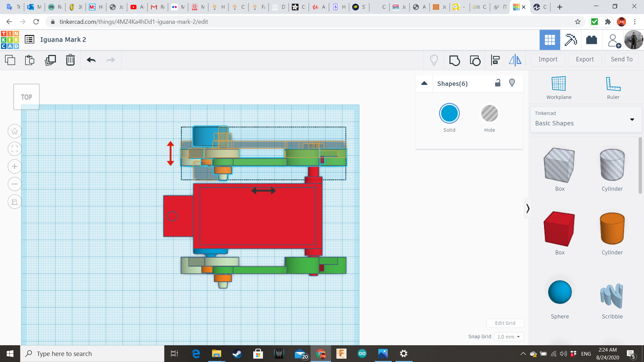Toggle shape visibility lightbulb in Shapes panel
This screenshot has width=644, height=362.
point(512,83)
